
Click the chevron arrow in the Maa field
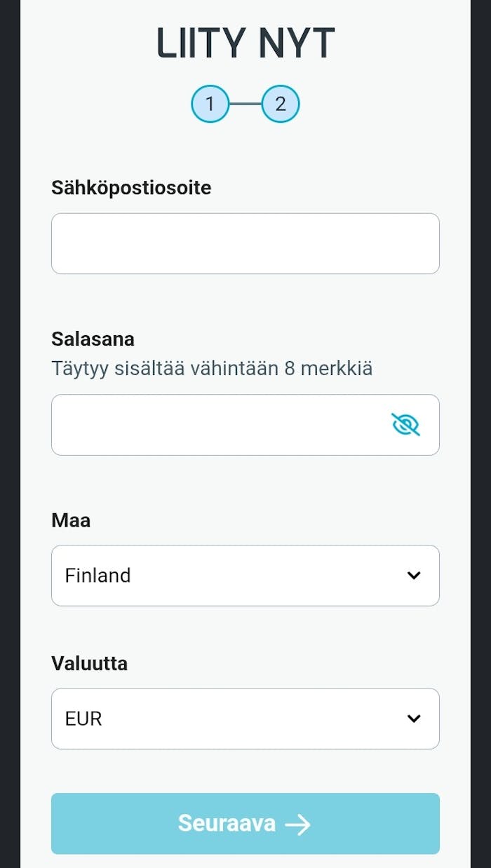(414, 576)
